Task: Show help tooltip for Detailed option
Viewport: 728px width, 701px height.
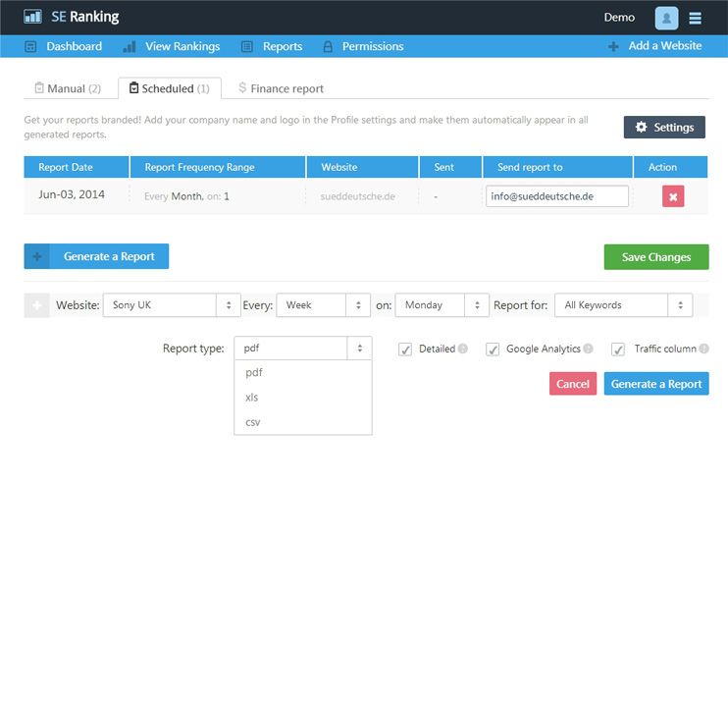Action: point(462,349)
